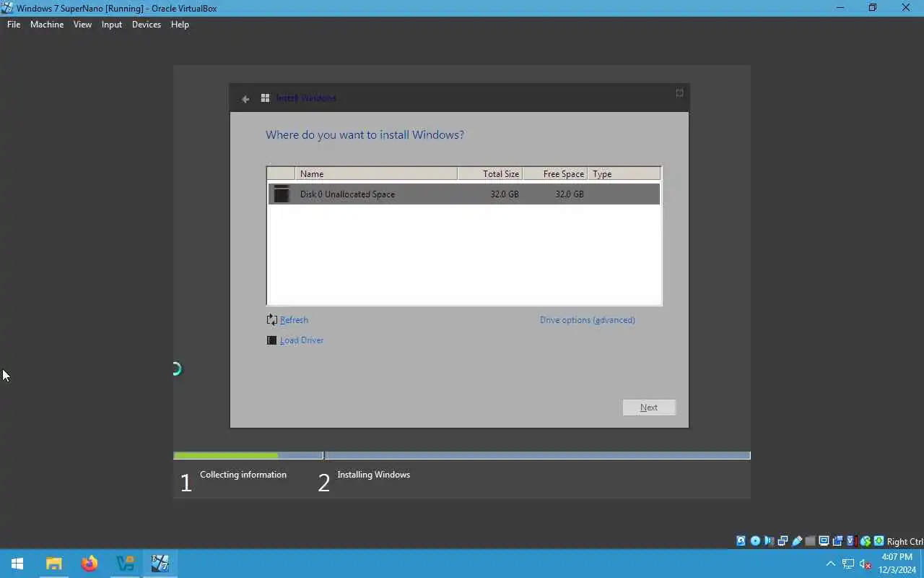
Task: Open the Windows Start menu
Action: coord(17,564)
